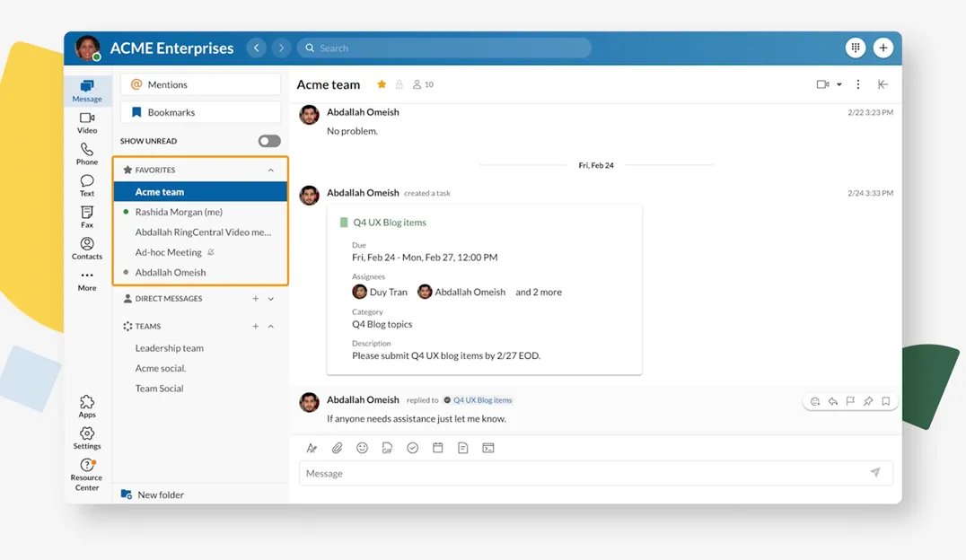Bookmark the last message by Abdallah
The image size is (966, 560).
point(885,401)
